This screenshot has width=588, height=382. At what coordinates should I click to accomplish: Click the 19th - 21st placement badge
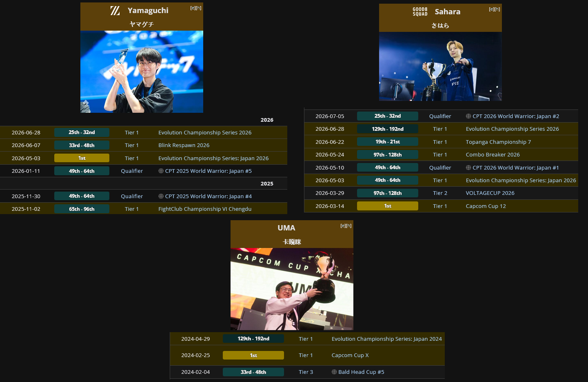point(388,142)
